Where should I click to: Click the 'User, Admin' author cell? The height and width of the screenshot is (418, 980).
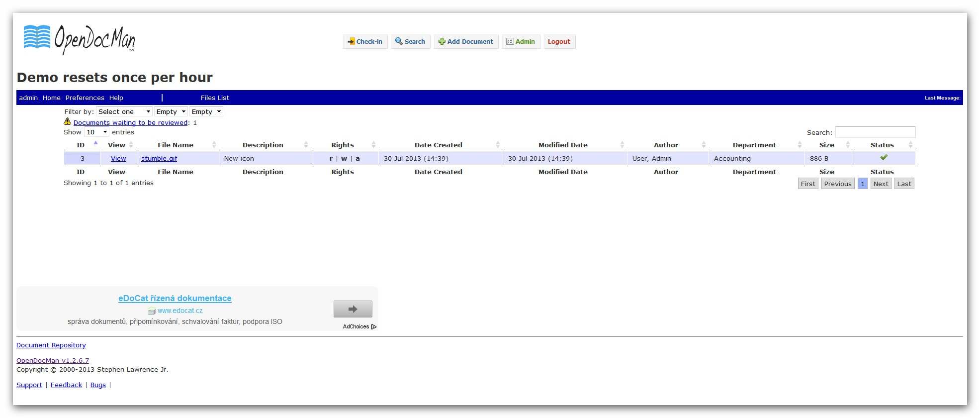(x=668, y=158)
